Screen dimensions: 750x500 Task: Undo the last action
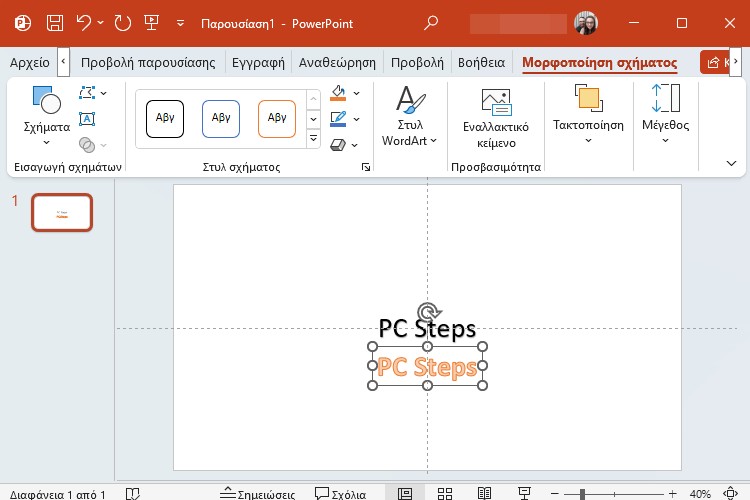coord(84,22)
